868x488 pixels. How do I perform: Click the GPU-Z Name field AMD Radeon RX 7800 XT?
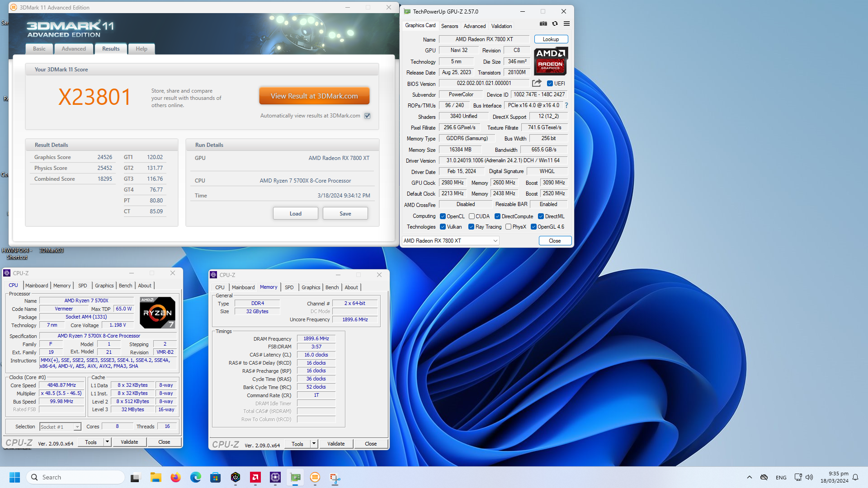pos(484,39)
